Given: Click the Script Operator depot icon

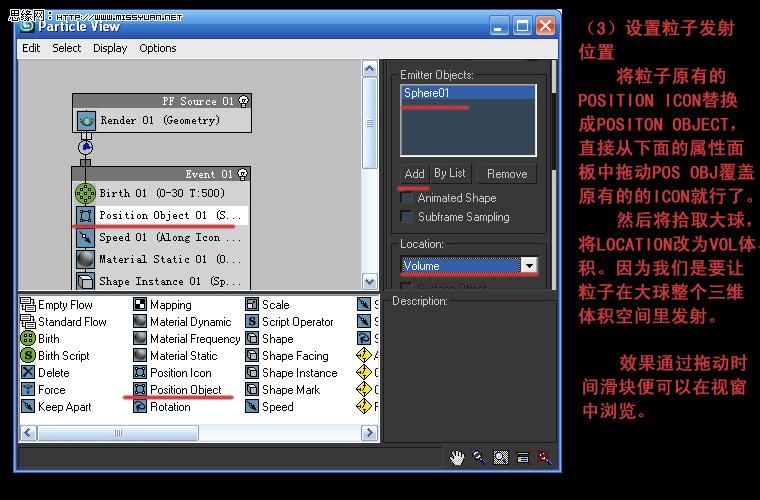Looking at the screenshot, I should pyautogui.click(x=252, y=322).
